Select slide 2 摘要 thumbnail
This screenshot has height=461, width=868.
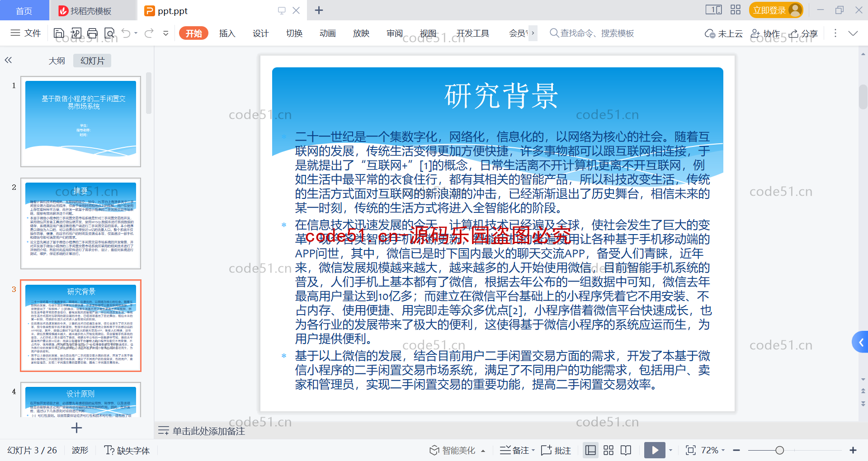[81, 223]
